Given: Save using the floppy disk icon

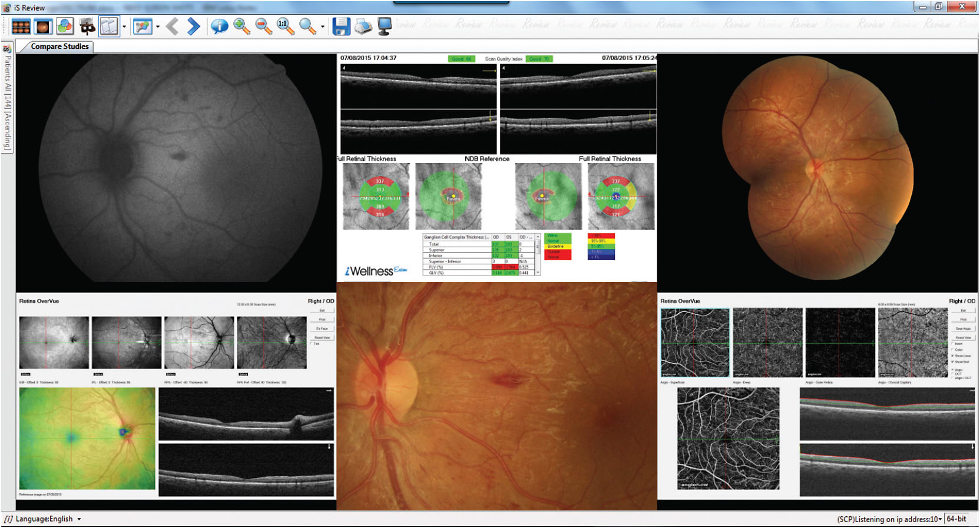Looking at the screenshot, I should click(341, 26).
